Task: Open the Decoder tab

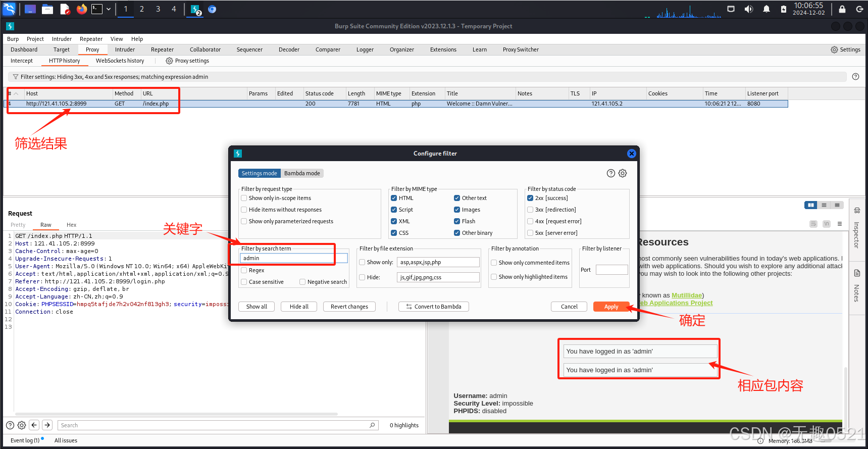Action: tap(289, 49)
